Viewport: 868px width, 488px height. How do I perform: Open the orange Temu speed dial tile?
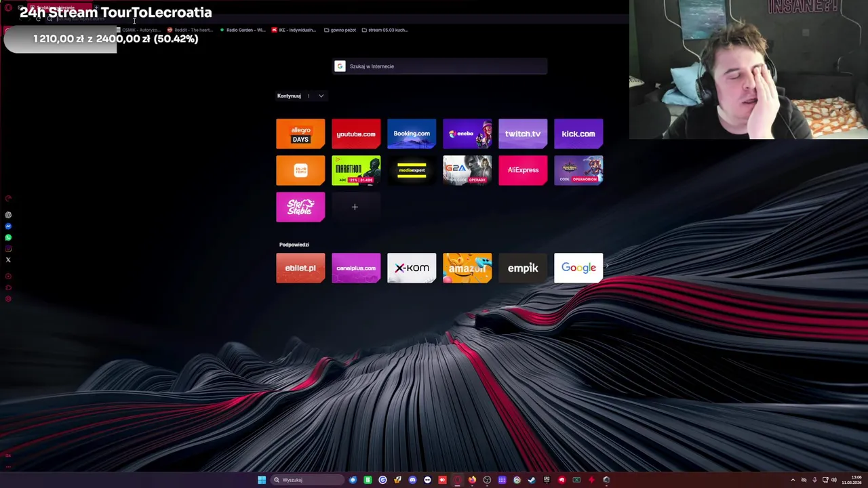(300, 170)
